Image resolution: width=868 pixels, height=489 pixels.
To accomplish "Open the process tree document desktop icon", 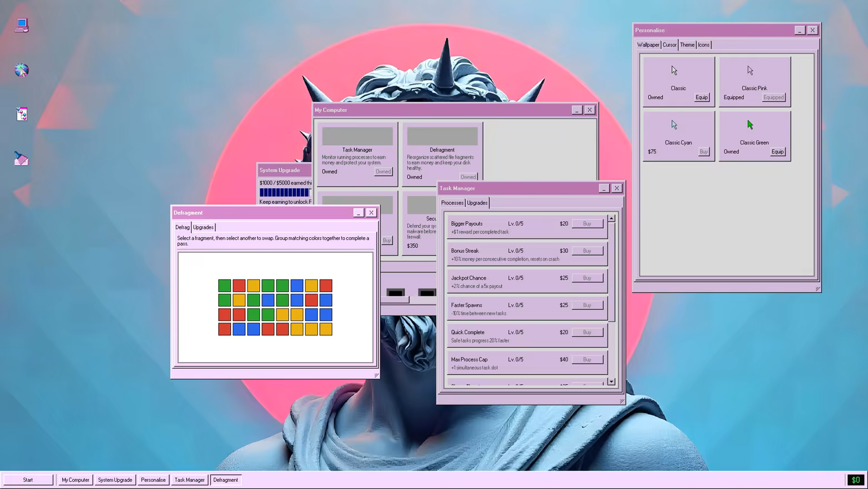I will pyautogui.click(x=22, y=114).
